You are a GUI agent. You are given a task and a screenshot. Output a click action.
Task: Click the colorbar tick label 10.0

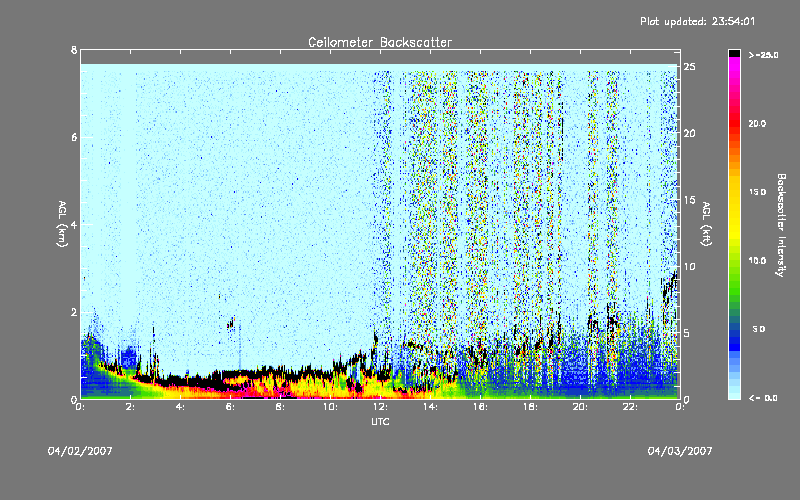[x=757, y=261]
